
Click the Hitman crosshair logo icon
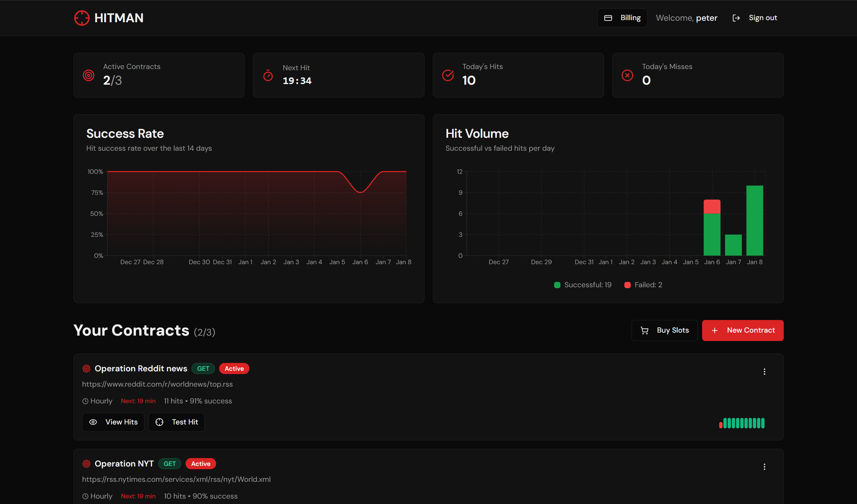click(x=82, y=18)
